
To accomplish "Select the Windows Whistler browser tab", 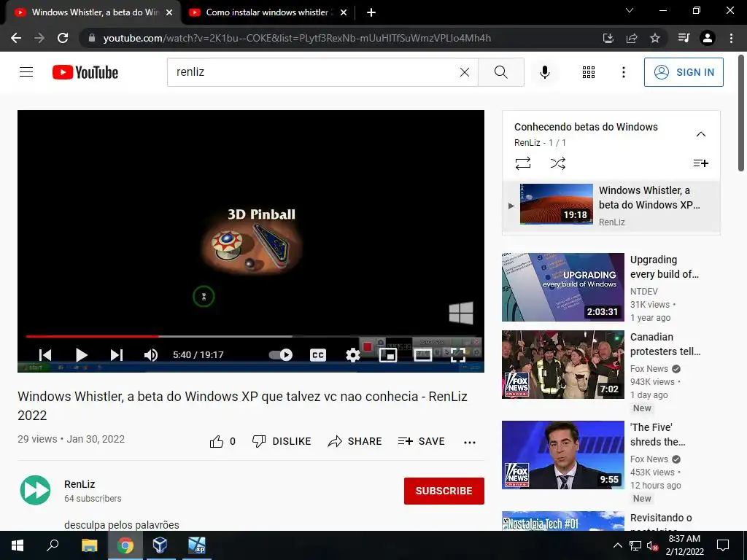I will 93,12.
